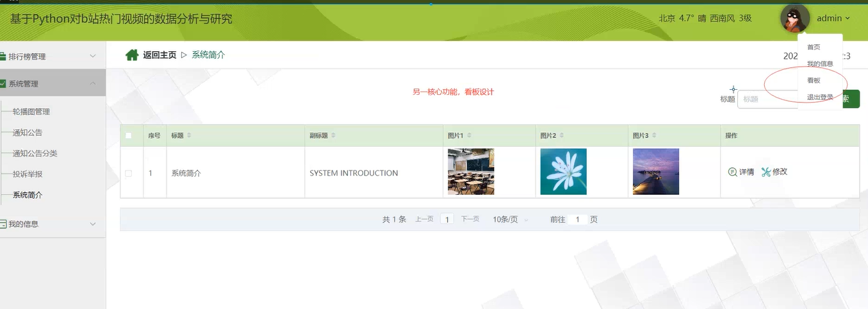Select 看板 in the admin menu

pos(814,80)
